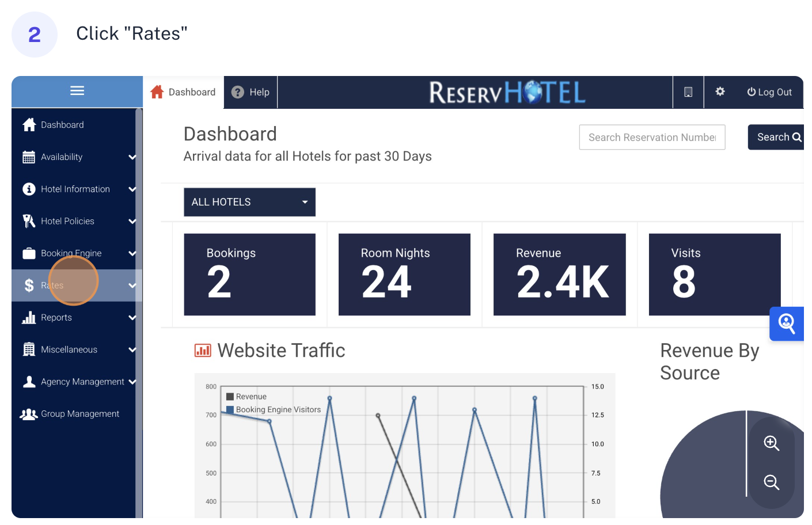Select the Dashboard tab in top bar
The image size is (812, 525).
183,92
